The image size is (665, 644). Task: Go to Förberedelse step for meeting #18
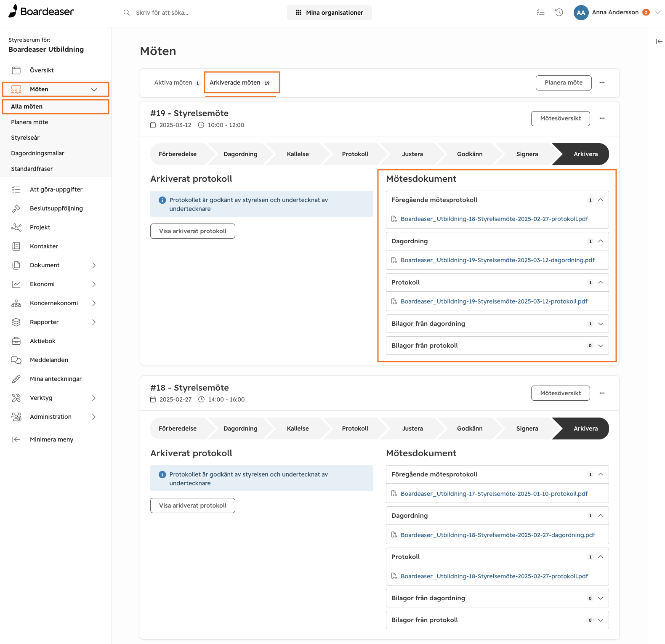178,428
